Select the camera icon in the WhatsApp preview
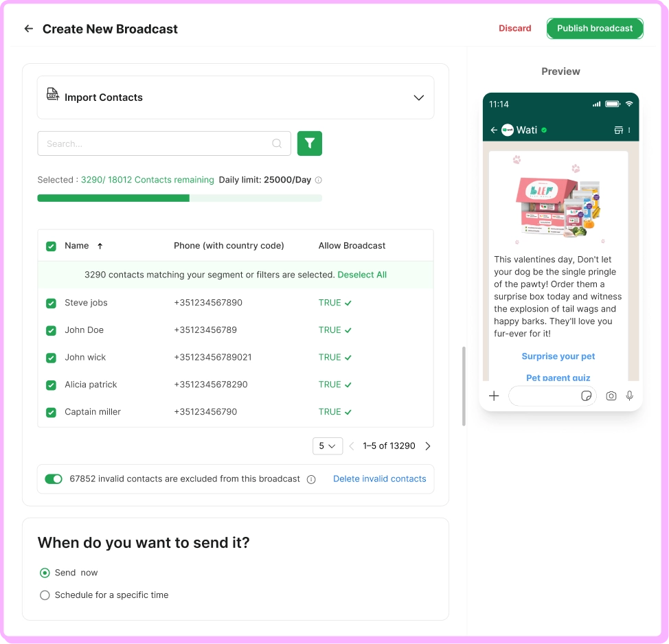The width and height of the screenshot is (669, 644). pyautogui.click(x=611, y=395)
